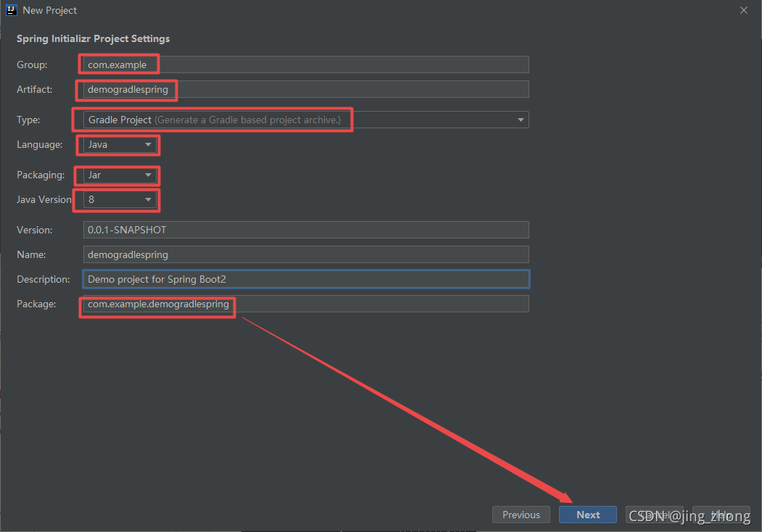Click the Type: label

click(28, 120)
